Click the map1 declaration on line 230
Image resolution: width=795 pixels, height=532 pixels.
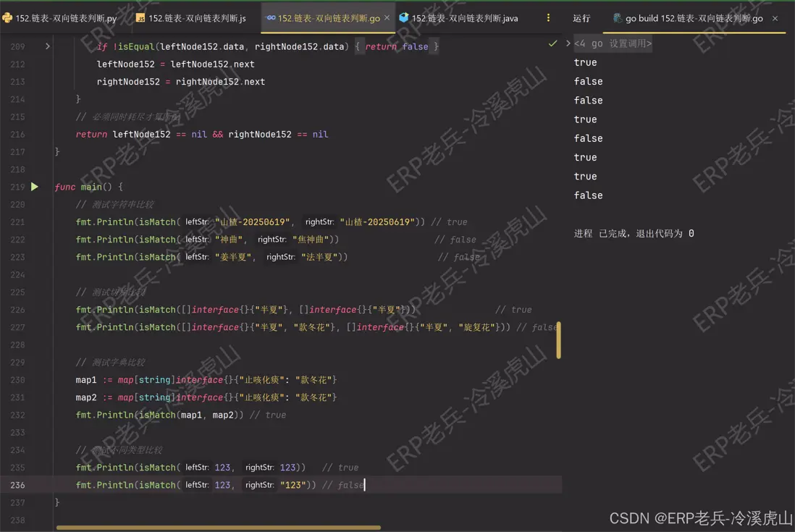(x=206, y=380)
